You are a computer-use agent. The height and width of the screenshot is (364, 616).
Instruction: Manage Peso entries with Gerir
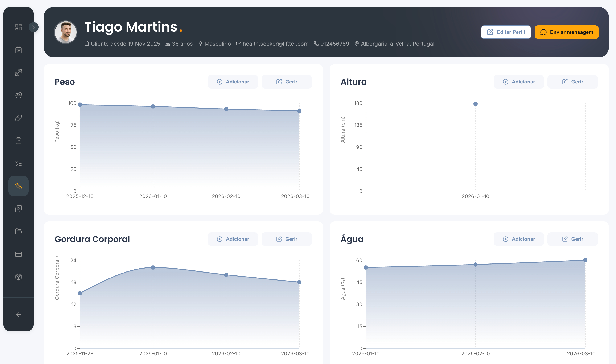pyautogui.click(x=286, y=82)
